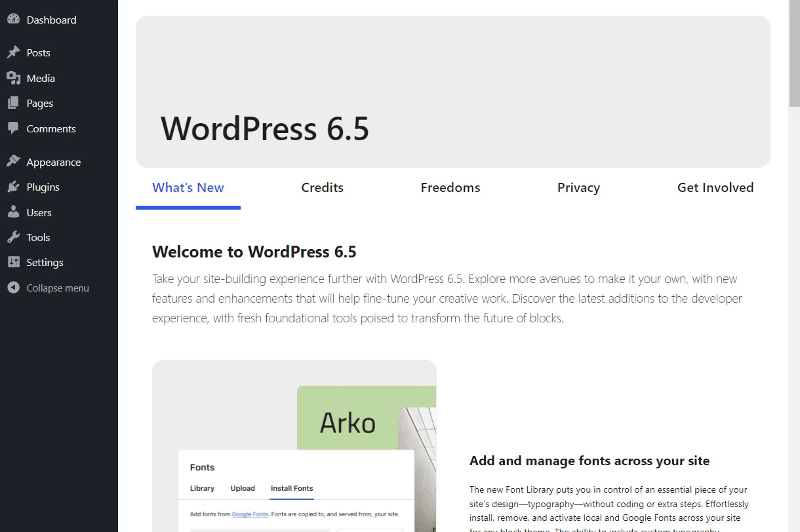Click the Plugins plug icon

click(x=13, y=187)
